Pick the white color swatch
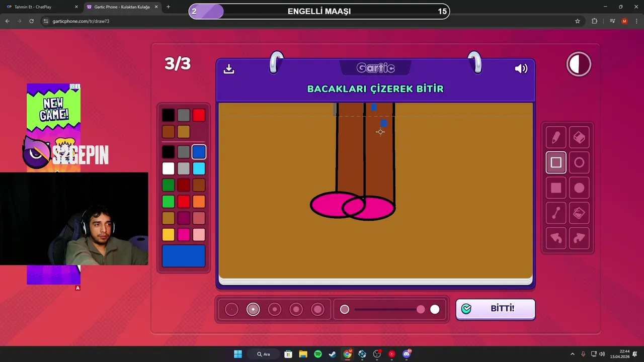Viewport: 644px width, 362px height. [169, 168]
